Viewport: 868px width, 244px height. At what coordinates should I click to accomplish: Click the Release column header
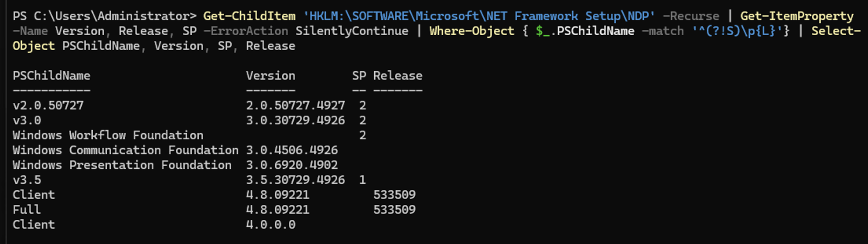[x=397, y=76]
